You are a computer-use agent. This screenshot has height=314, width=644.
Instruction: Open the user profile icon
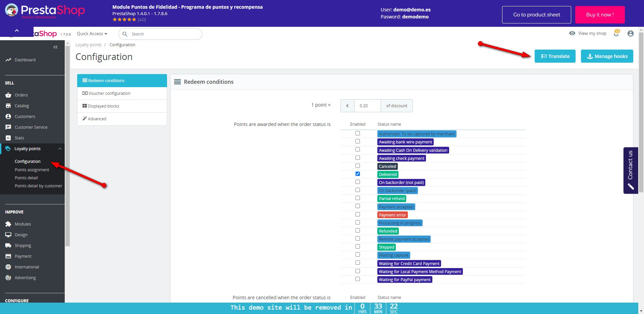[x=630, y=34]
